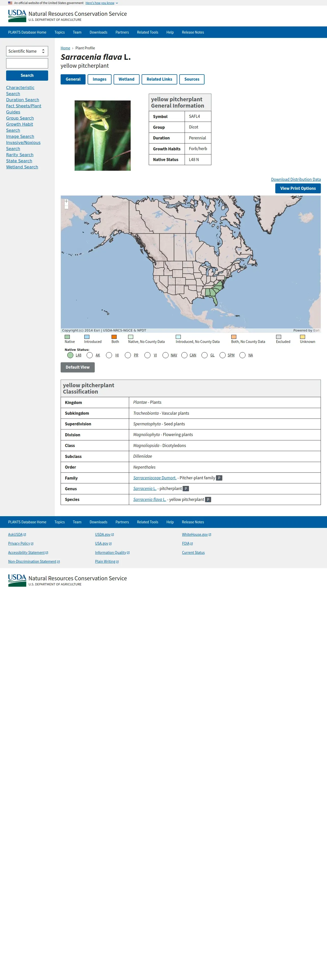
Task: Select the VI native status radio
Action: tap(148, 355)
